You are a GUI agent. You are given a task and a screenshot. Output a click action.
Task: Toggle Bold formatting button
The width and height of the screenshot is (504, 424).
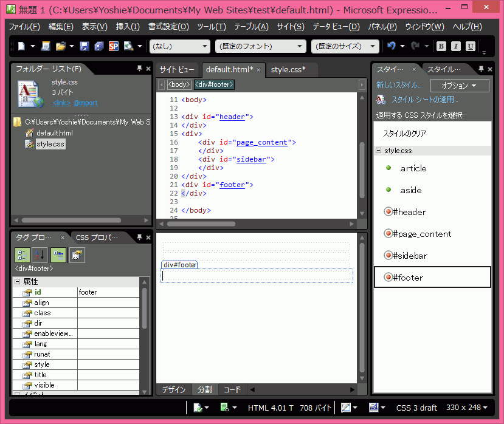coord(441,46)
